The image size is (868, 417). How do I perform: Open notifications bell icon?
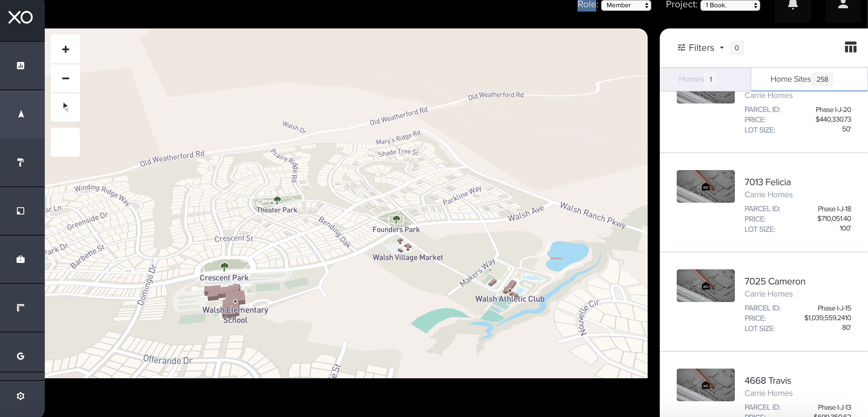point(793,5)
